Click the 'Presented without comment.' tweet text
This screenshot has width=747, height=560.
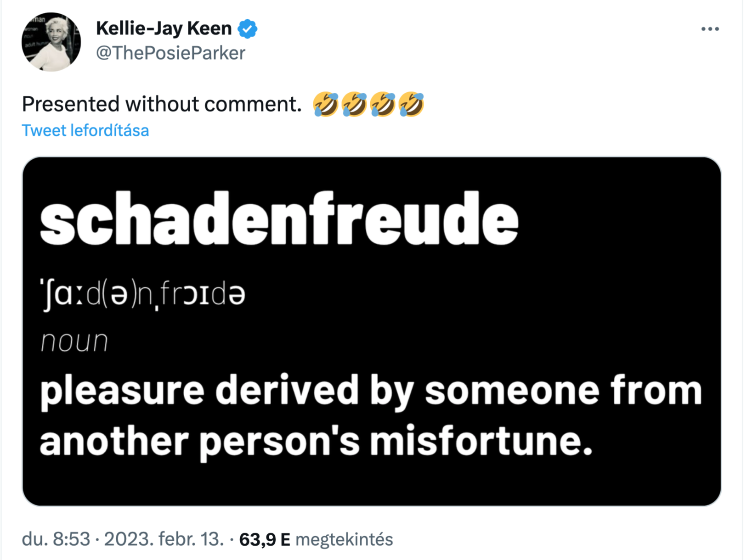point(162,104)
